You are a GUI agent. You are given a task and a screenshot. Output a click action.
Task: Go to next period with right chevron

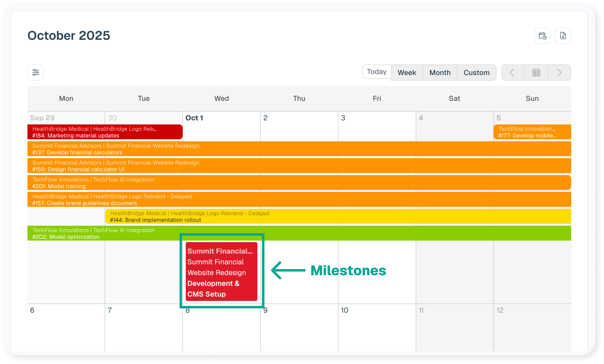point(559,73)
